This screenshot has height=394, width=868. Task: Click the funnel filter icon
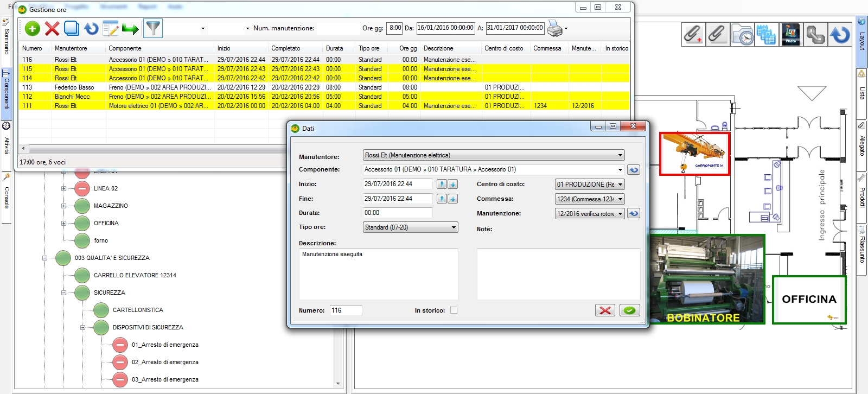(x=154, y=28)
